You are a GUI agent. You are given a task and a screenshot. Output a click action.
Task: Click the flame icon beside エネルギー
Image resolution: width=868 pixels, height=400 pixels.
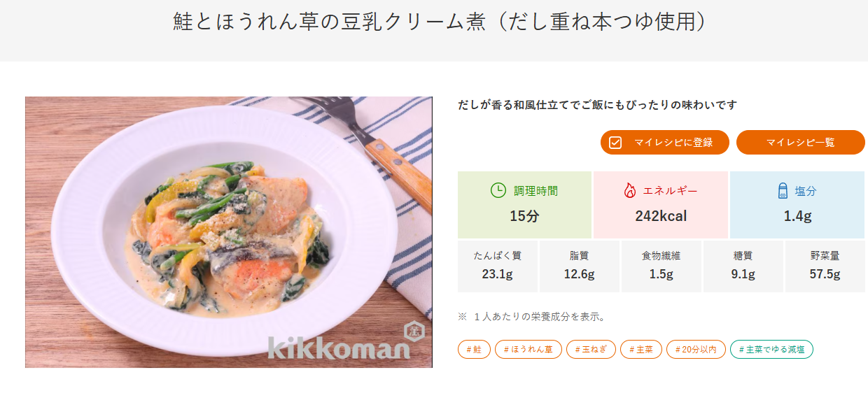coord(629,190)
